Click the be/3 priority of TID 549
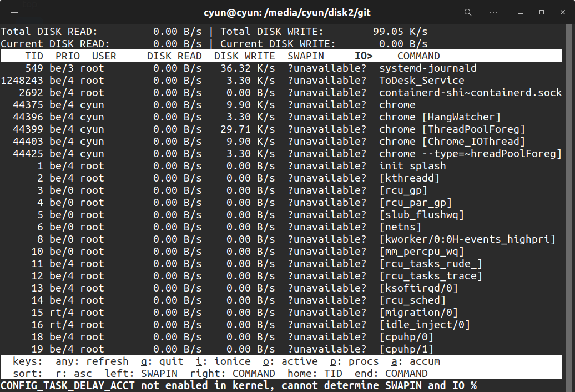The width and height of the screenshot is (575, 392). click(62, 68)
